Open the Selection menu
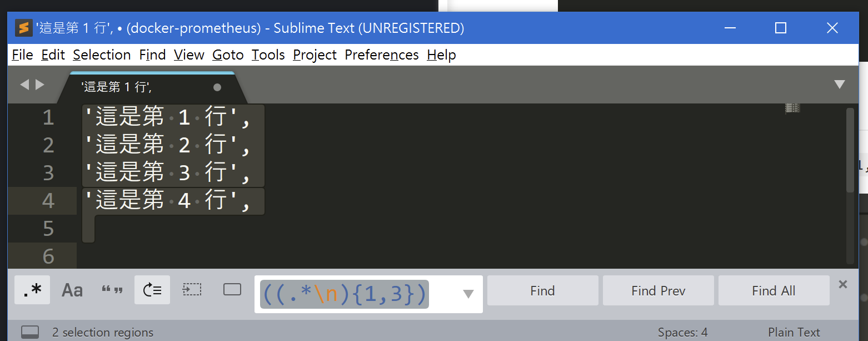Image resolution: width=868 pixels, height=341 pixels. coord(102,55)
